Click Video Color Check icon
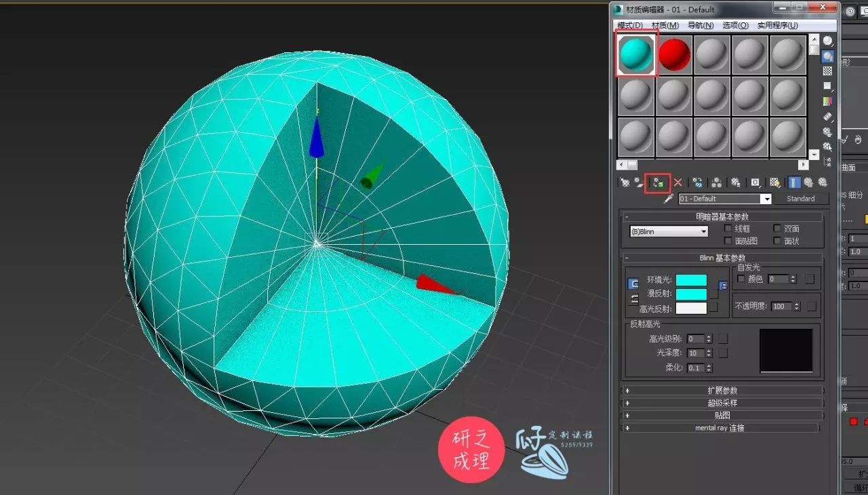The height and width of the screenshot is (495, 868). (x=827, y=101)
